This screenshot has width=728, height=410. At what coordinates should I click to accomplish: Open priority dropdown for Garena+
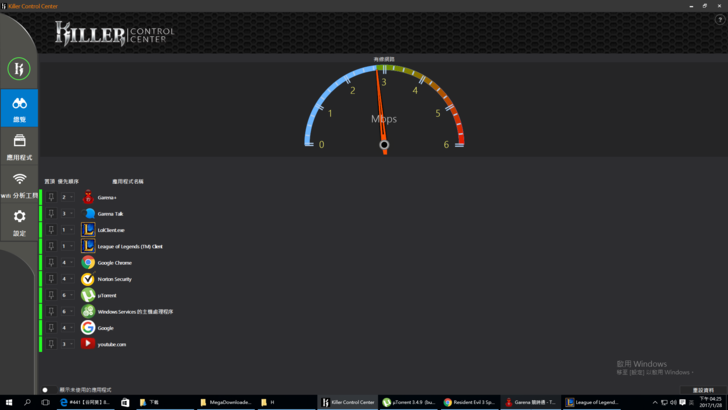pos(67,197)
